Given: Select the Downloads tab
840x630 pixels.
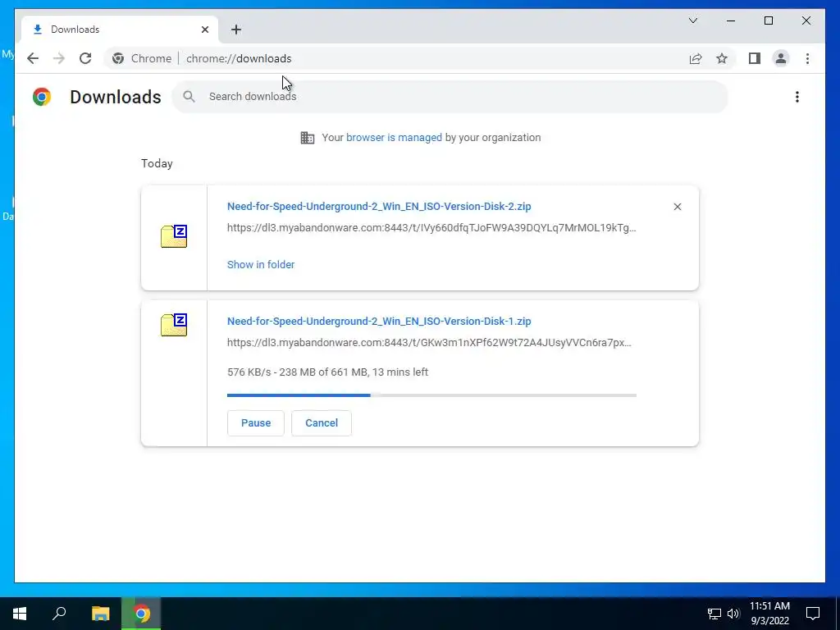Looking at the screenshot, I should pyautogui.click(x=120, y=30).
